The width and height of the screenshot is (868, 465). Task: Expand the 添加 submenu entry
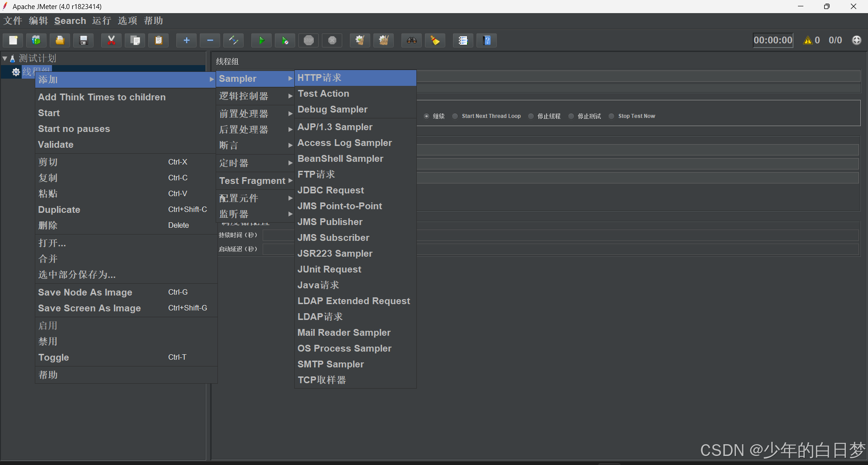coord(126,80)
